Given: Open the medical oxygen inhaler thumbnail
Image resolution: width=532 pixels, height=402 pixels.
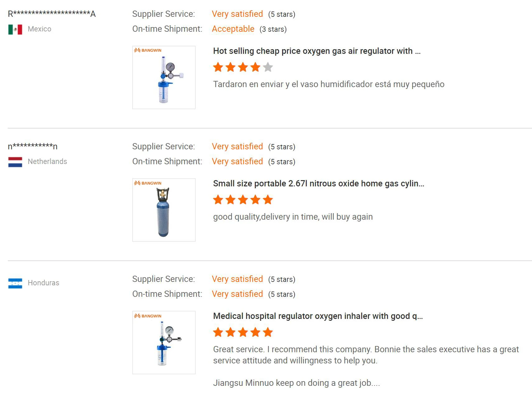Looking at the screenshot, I should click(164, 343).
